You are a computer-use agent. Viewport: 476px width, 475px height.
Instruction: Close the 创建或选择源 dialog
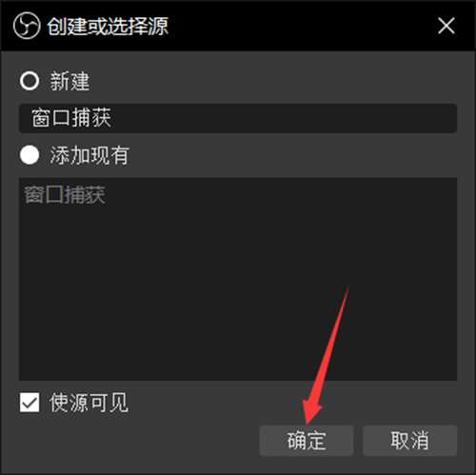[x=446, y=26]
